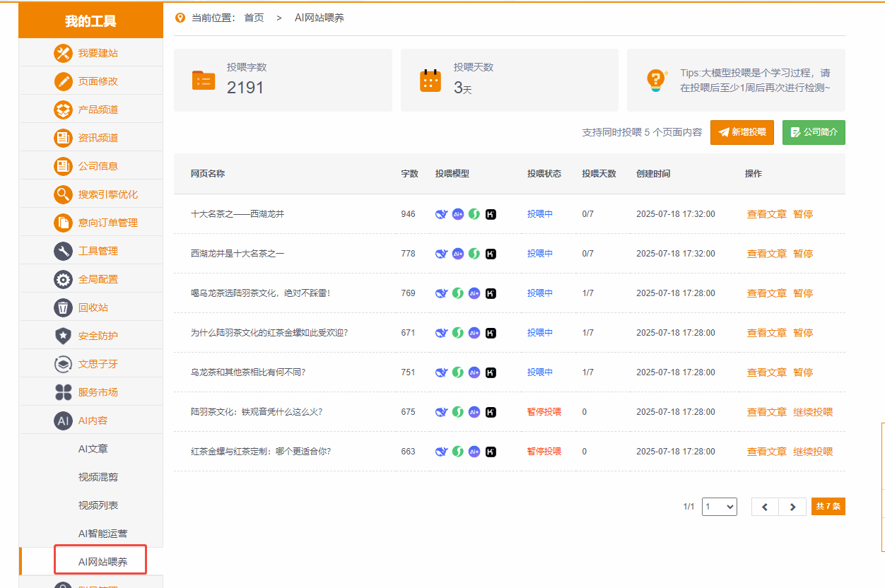View article for 十大名茶之——西湖龙井
885x588 pixels.
tap(767, 214)
